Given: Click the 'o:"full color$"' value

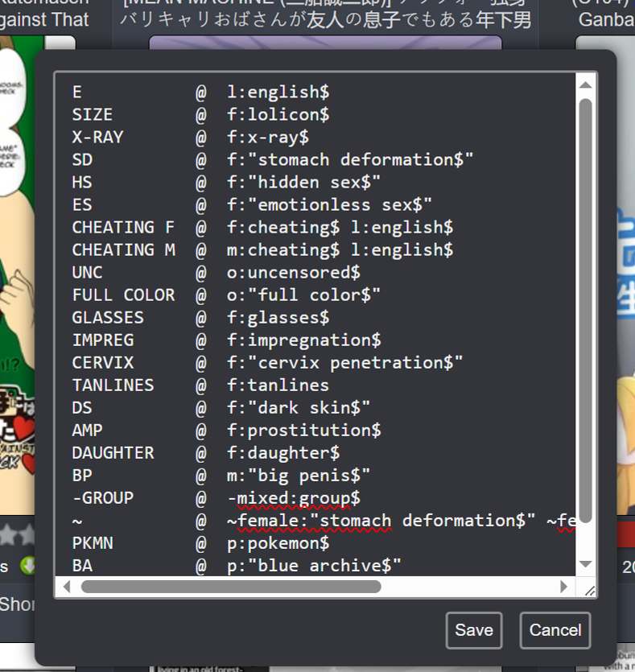Looking at the screenshot, I should tap(303, 295).
